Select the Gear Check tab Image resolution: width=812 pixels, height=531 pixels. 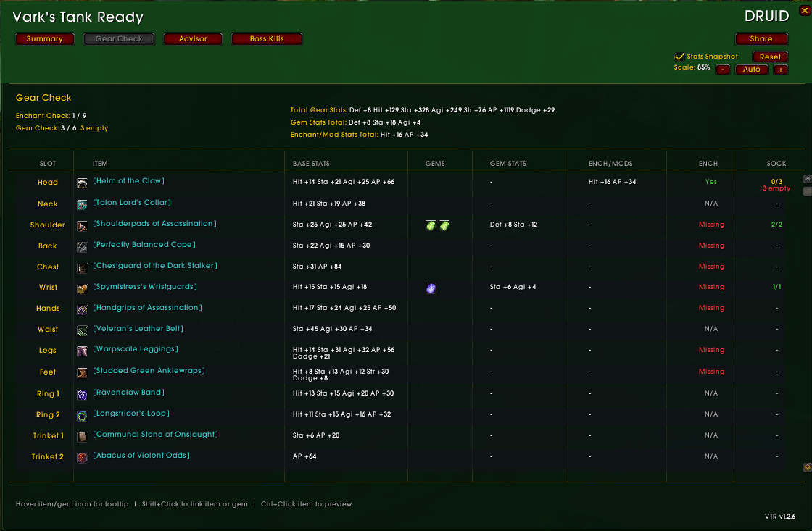(x=119, y=39)
